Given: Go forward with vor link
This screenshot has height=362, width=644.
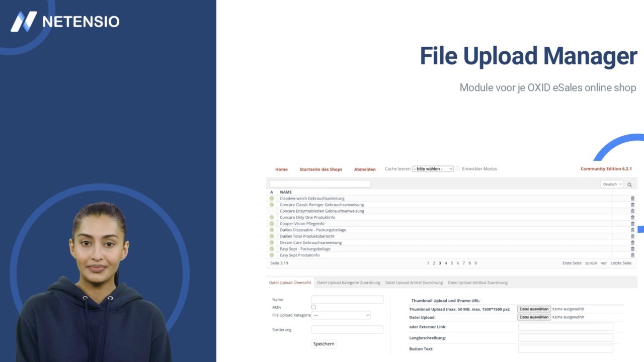Looking at the screenshot, I should [x=604, y=263].
